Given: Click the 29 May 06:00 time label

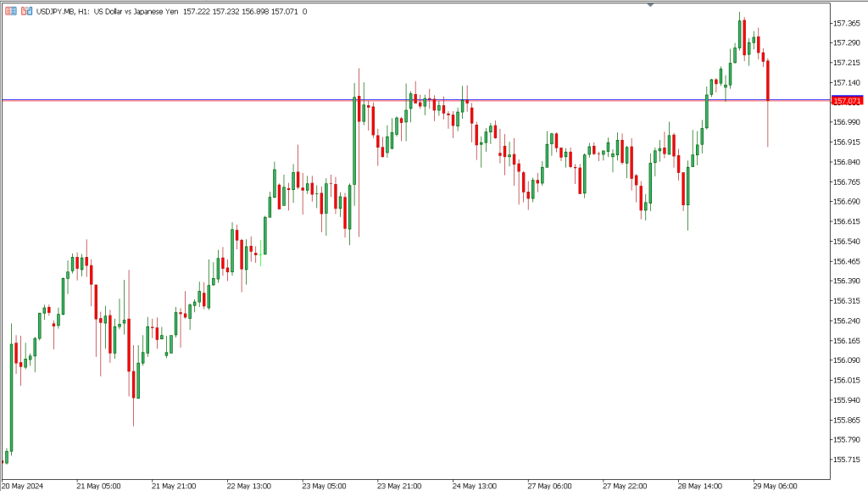Looking at the screenshot, I should (776, 486).
